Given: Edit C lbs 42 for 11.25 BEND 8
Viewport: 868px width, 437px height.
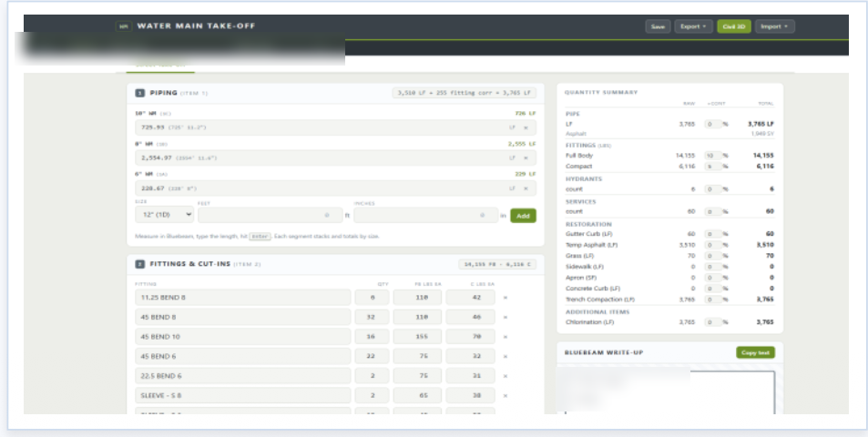Looking at the screenshot, I should point(471,298).
